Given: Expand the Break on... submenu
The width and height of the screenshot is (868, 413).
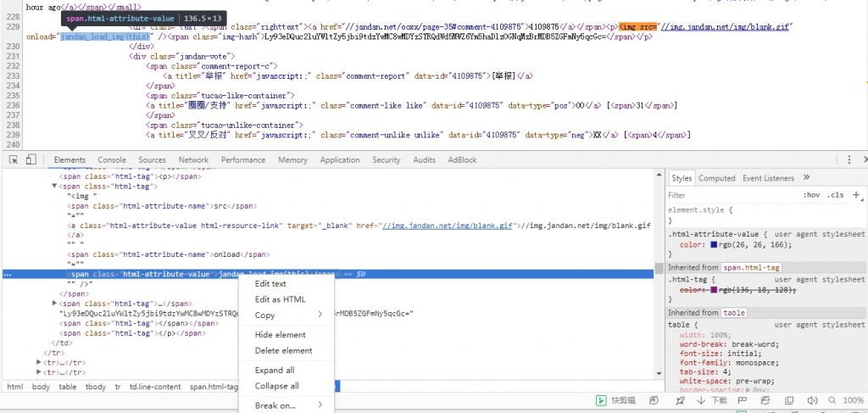Looking at the screenshot, I should click(287, 405).
